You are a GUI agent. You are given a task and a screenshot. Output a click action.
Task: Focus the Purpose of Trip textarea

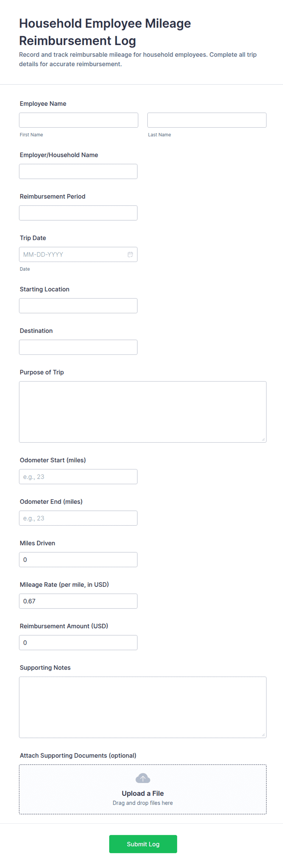click(142, 412)
